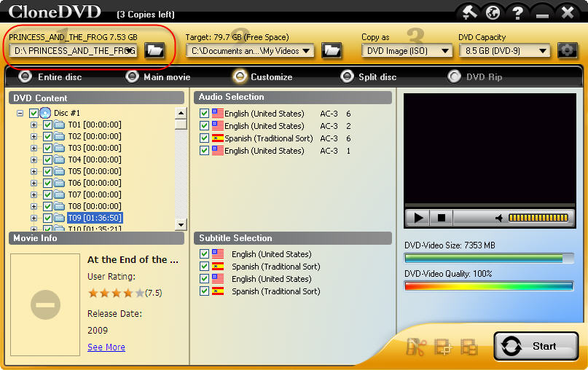The image size is (588, 370).
Task: Expand the T01 tree node
Action: [x=34, y=125]
